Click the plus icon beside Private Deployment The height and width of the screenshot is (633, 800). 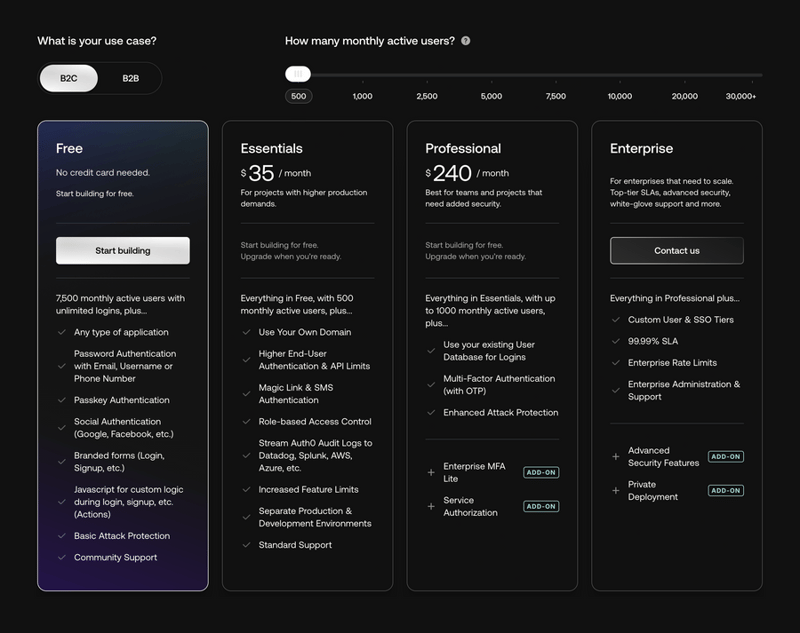[614, 490]
